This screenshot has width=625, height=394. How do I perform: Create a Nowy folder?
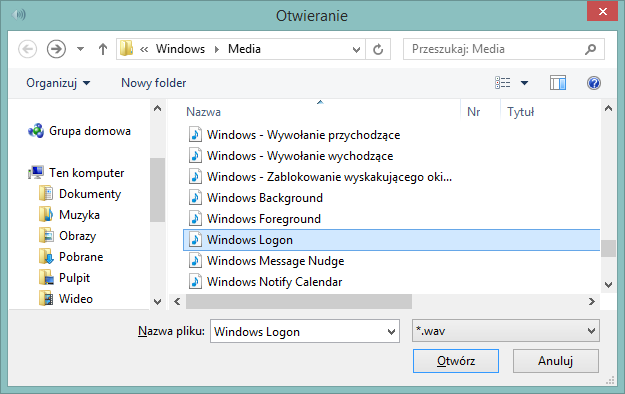pos(153,83)
